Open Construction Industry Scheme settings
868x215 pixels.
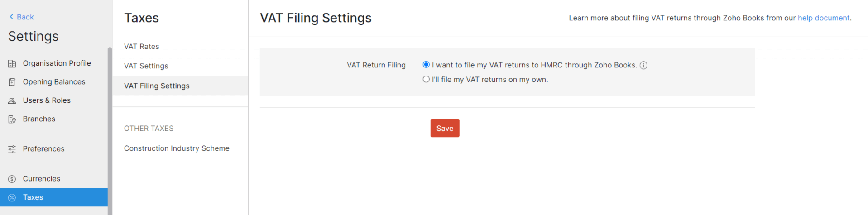177,148
